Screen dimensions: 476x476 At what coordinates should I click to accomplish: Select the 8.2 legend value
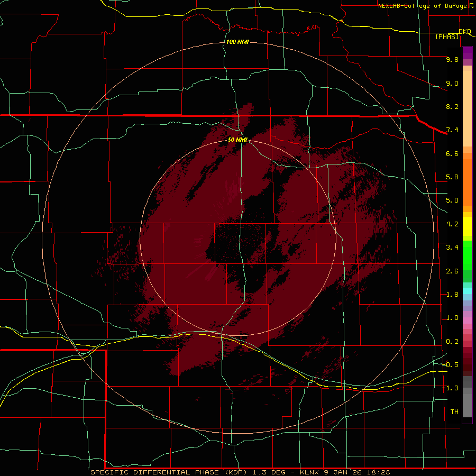point(452,106)
